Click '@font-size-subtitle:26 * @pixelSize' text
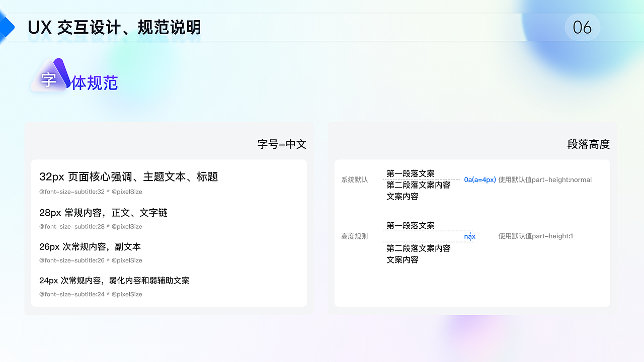Image resolution: width=644 pixels, height=362 pixels. coord(91,260)
